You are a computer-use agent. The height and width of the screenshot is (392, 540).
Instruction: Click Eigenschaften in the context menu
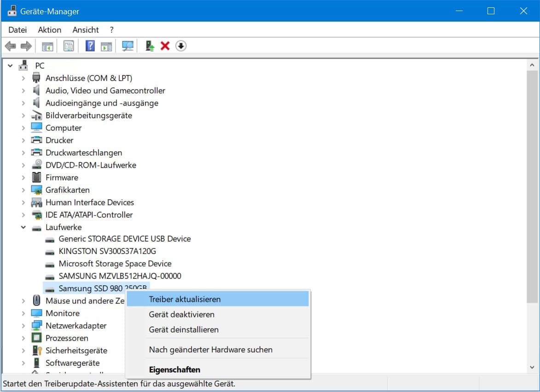pyautogui.click(x=174, y=369)
